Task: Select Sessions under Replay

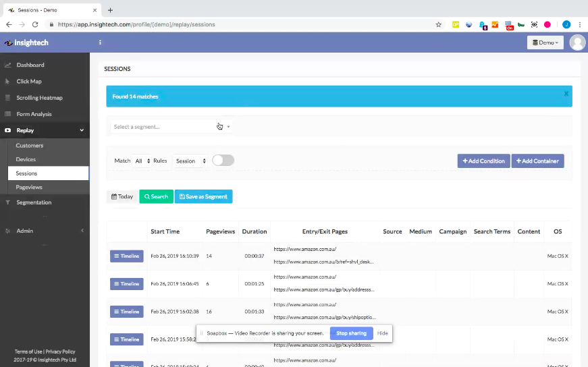Action: tap(49, 173)
